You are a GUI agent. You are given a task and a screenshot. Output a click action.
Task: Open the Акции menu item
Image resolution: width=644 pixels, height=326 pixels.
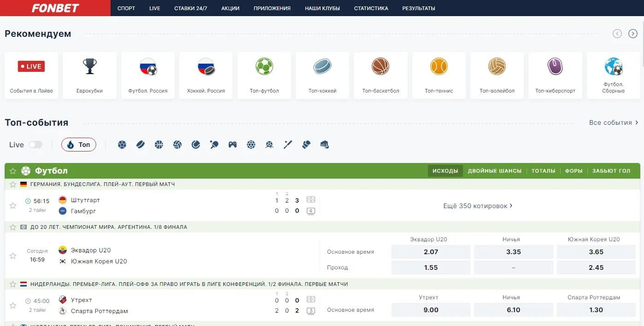coord(230,8)
